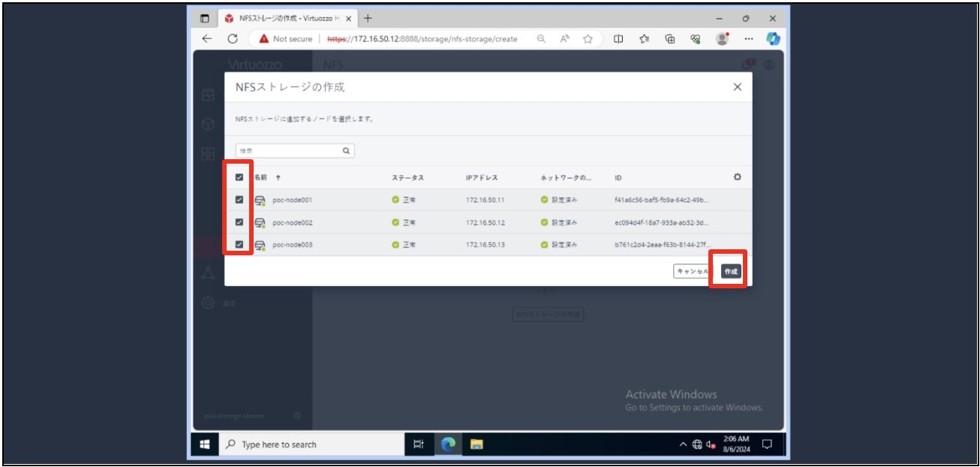The image size is (980, 467).
Task: Click poc-node002 status 正常 icon
Action: tap(395, 223)
